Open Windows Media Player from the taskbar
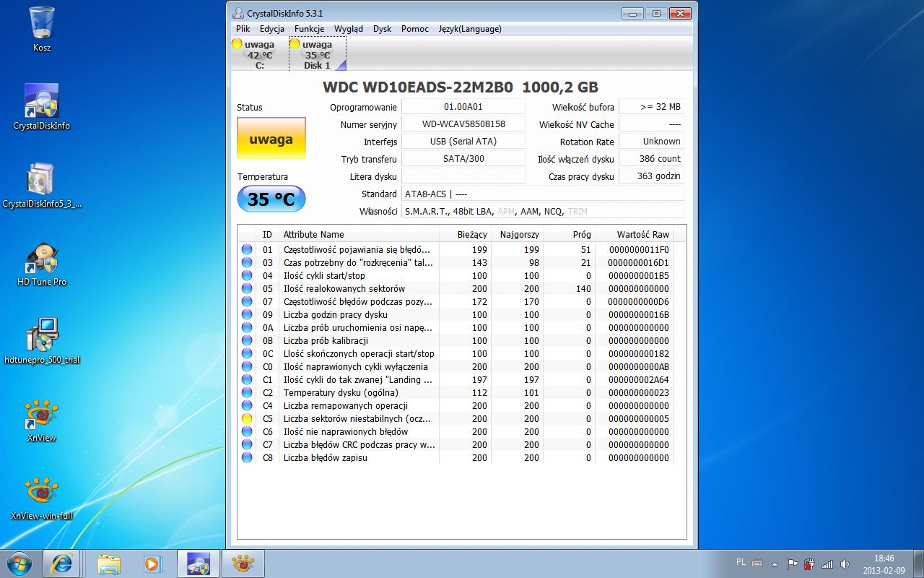Viewport: 924px width, 578px height. coord(152,563)
